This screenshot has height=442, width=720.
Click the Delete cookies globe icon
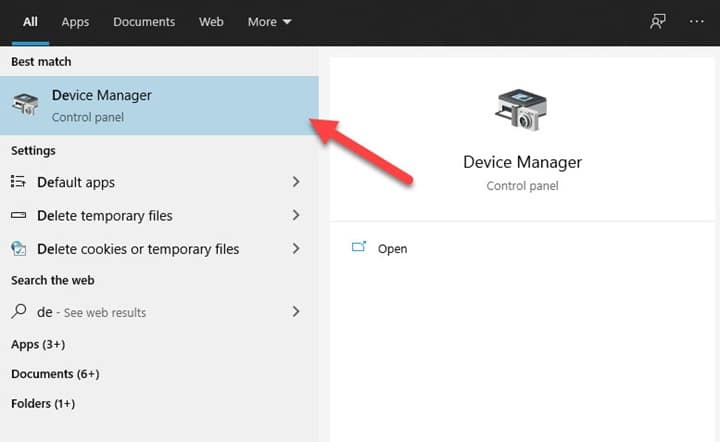(x=18, y=248)
